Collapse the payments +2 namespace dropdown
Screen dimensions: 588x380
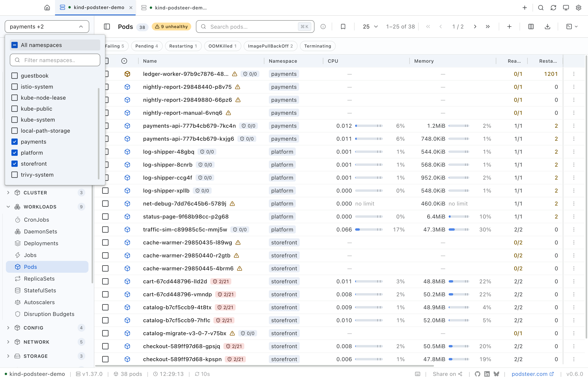(47, 27)
